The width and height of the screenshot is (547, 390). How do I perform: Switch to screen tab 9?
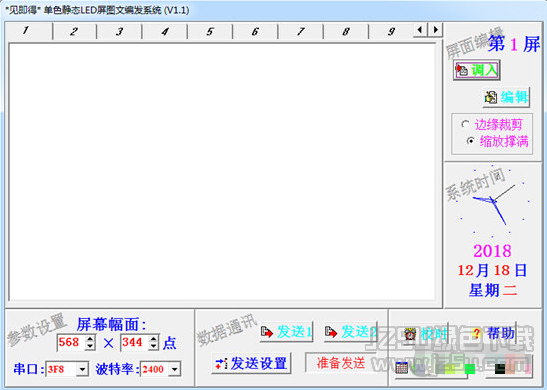click(391, 32)
